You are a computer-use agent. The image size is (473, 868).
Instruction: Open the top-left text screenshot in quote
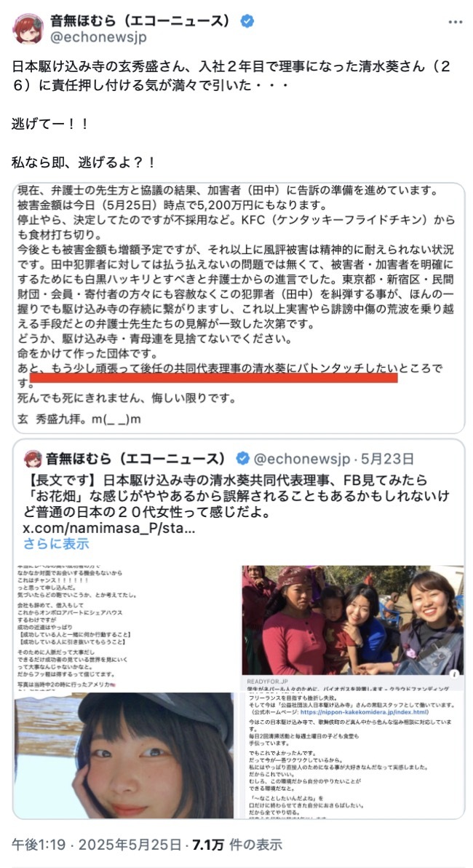tap(124, 627)
